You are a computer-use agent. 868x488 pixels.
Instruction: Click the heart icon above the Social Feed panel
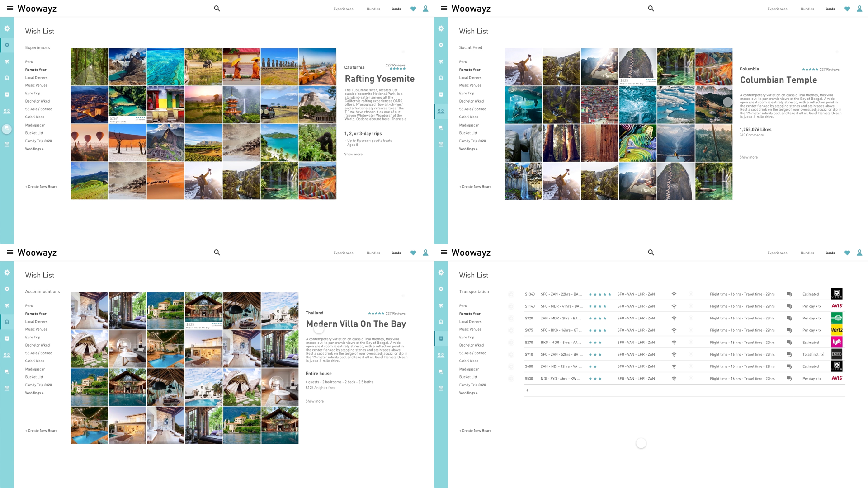pos(847,9)
